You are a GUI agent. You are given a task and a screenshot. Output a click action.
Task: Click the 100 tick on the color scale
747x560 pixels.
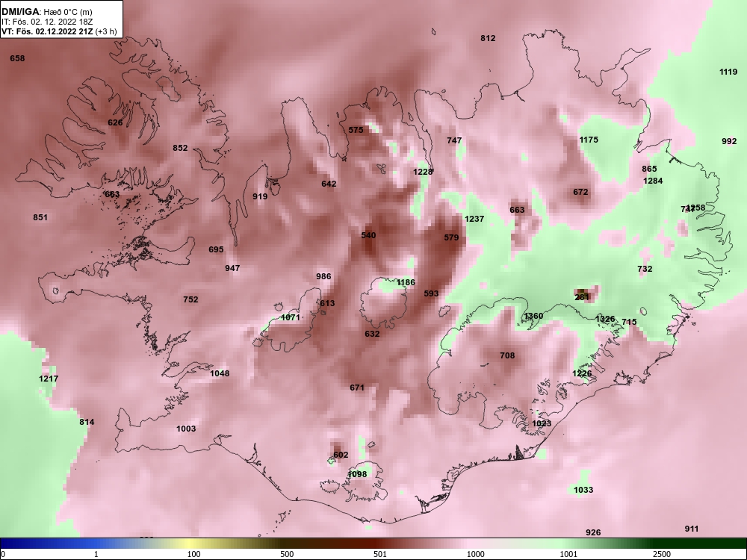(x=193, y=554)
